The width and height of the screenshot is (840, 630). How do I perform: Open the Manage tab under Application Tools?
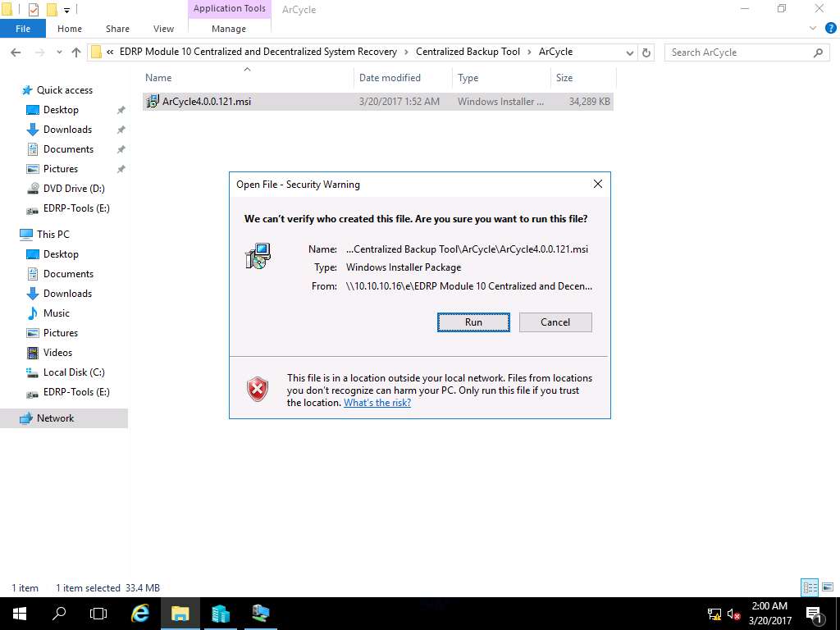(x=229, y=29)
